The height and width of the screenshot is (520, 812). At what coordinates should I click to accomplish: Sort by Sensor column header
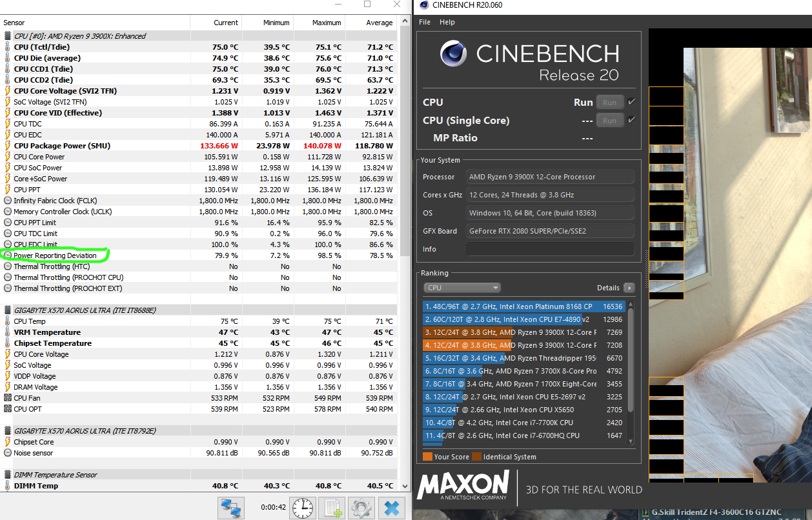(x=95, y=23)
